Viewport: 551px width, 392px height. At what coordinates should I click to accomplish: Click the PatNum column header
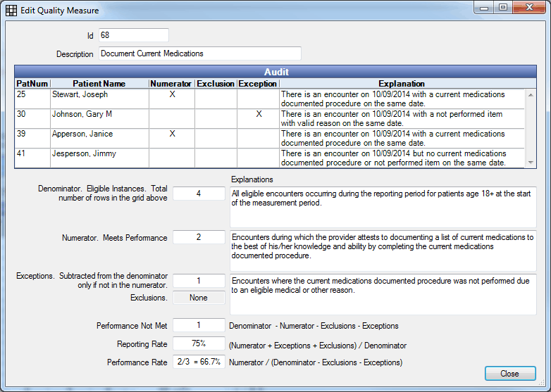tap(32, 84)
